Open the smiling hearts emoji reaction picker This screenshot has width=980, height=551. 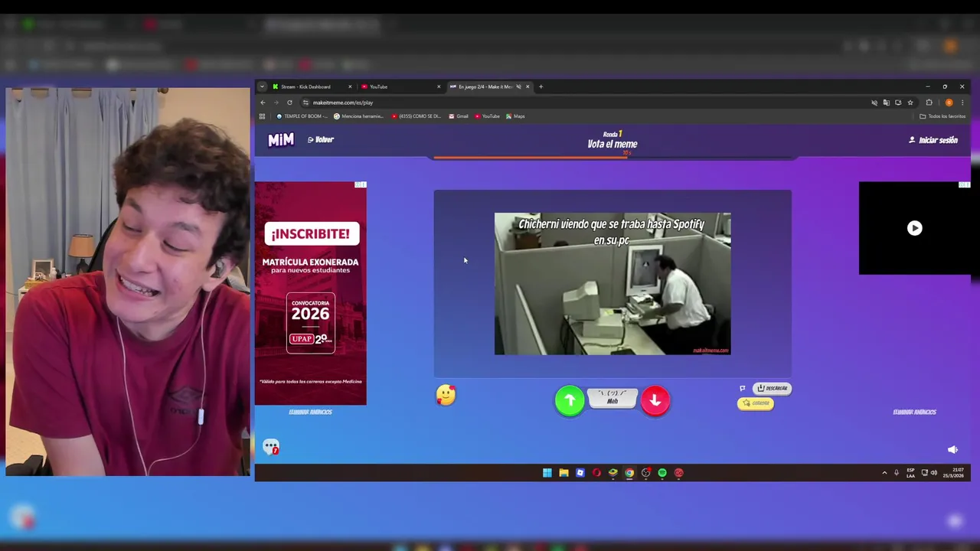(446, 395)
